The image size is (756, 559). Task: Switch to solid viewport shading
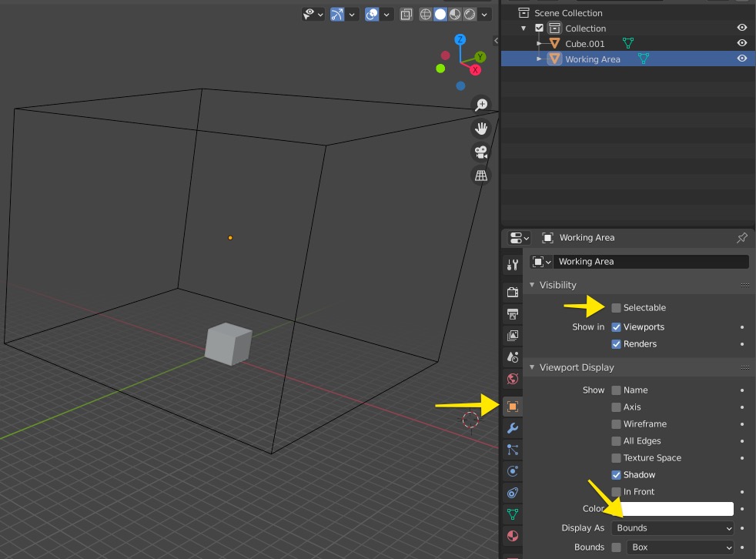[440, 15]
